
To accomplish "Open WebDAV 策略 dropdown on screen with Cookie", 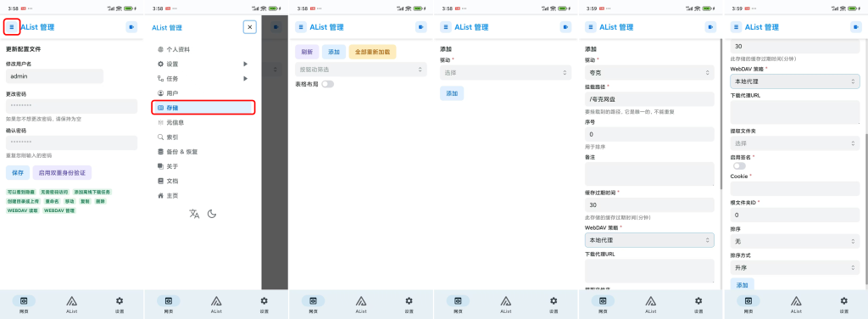I will point(795,81).
